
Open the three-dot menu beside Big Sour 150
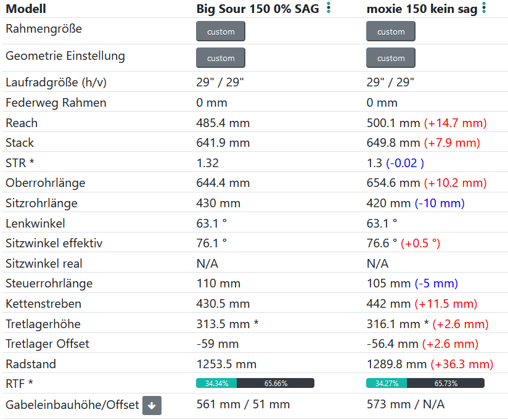coord(329,8)
